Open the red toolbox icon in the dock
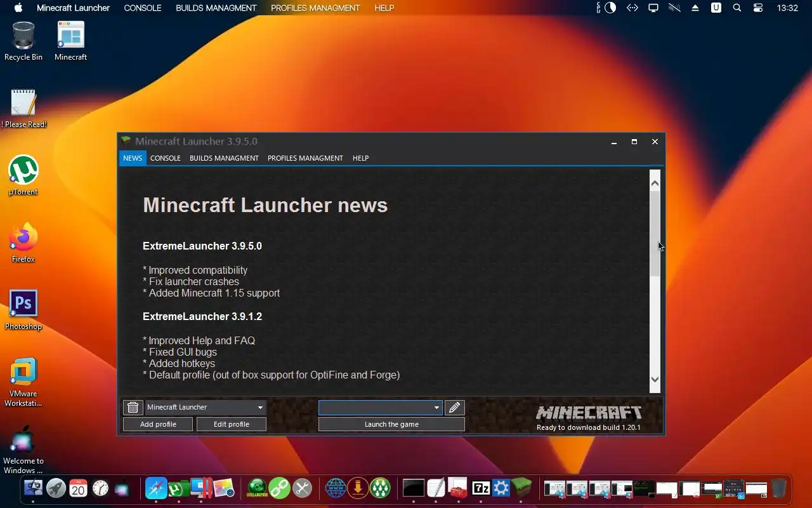The image size is (812, 508). click(x=458, y=488)
